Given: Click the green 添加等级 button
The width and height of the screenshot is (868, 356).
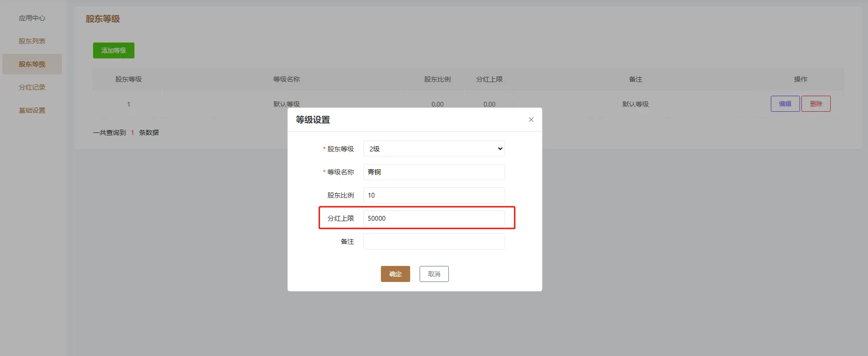Looking at the screenshot, I should [114, 50].
